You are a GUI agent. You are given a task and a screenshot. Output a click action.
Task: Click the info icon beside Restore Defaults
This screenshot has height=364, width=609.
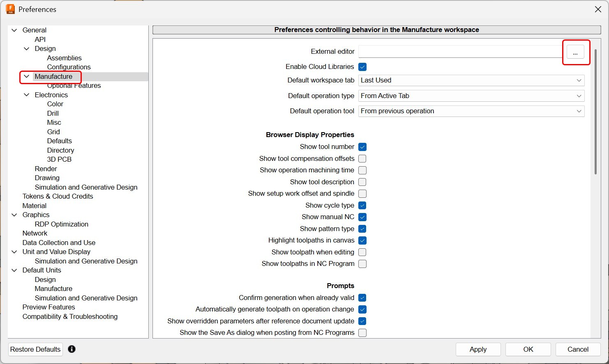pos(72,349)
